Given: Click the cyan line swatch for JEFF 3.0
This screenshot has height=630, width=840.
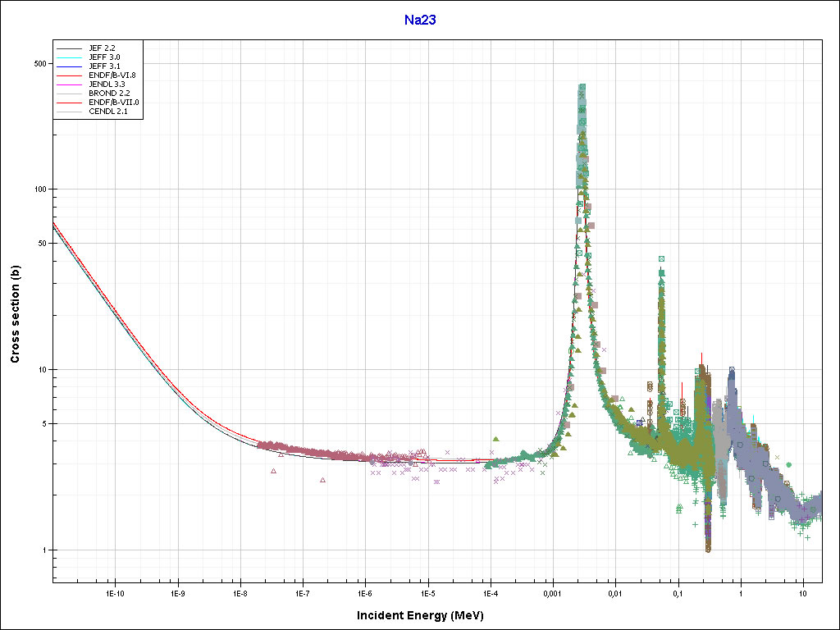Looking at the screenshot, I should [x=69, y=57].
